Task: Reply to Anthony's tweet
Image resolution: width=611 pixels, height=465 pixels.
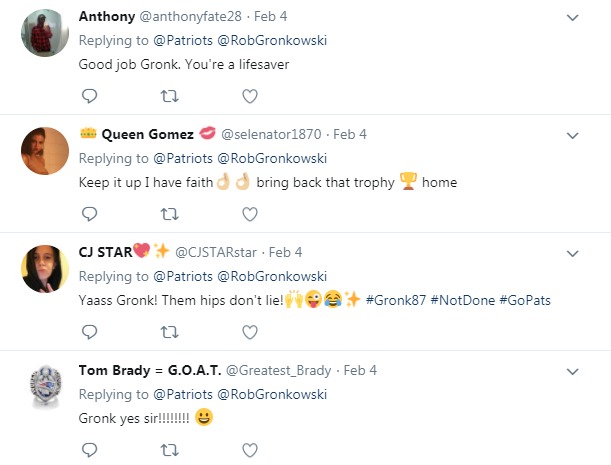Action: pos(89,96)
